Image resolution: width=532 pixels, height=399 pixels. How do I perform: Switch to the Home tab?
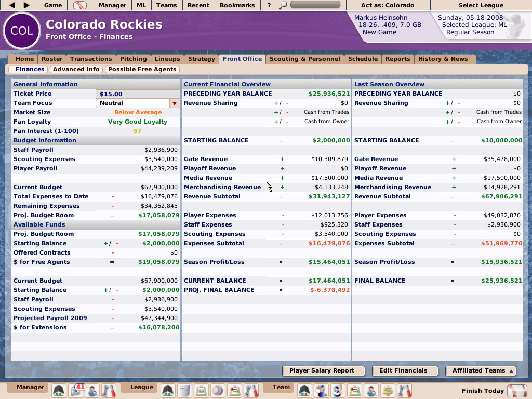tap(24, 59)
